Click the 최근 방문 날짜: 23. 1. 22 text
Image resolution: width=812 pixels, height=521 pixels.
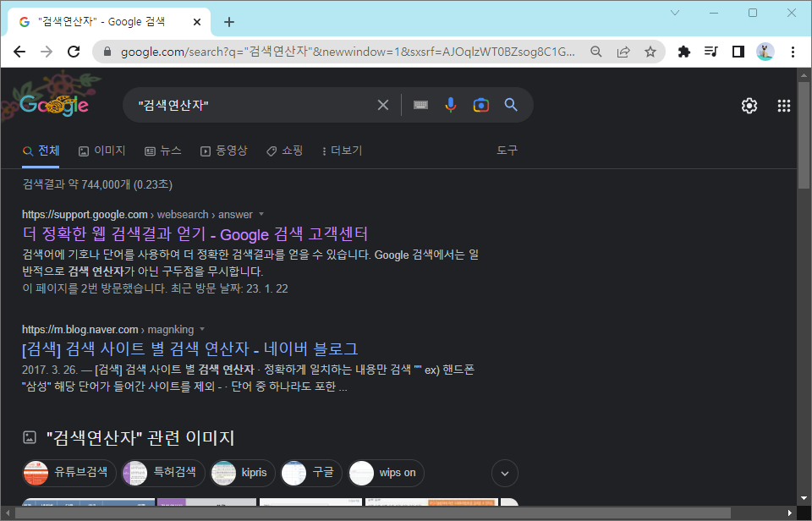(x=229, y=289)
